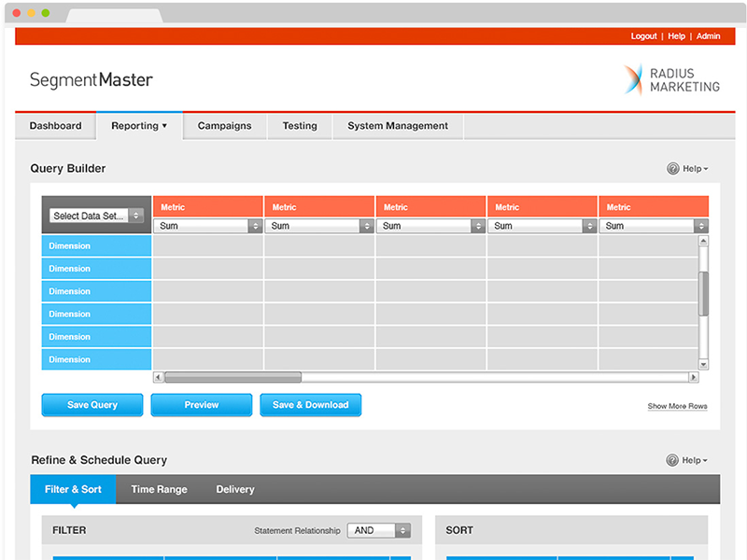Open the Select Data Set dropdown
Image resolution: width=747 pixels, height=560 pixels.
click(x=96, y=216)
